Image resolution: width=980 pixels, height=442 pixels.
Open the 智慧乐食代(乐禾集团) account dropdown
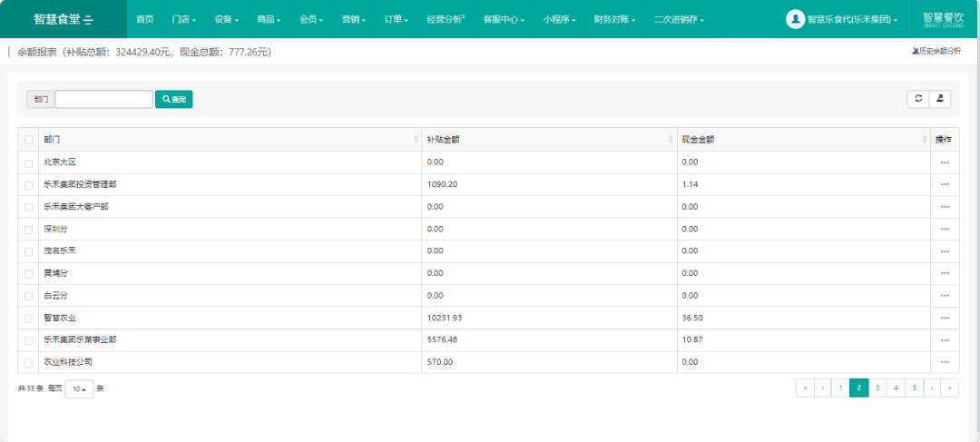pyautogui.click(x=852, y=19)
